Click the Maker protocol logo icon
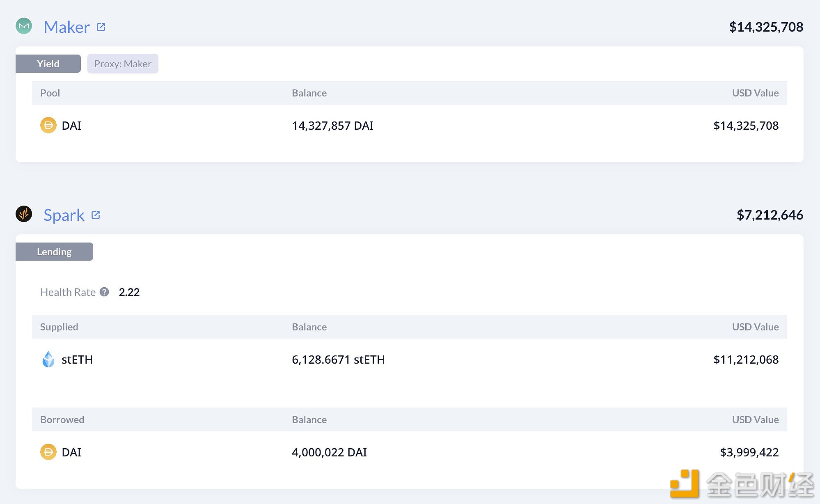The image size is (820, 504). pyautogui.click(x=24, y=26)
